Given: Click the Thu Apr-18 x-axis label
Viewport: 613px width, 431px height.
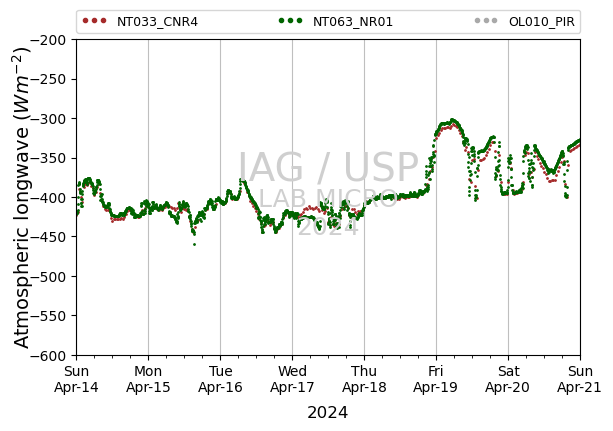Looking at the screenshot, I should click(x=364, y=379).
